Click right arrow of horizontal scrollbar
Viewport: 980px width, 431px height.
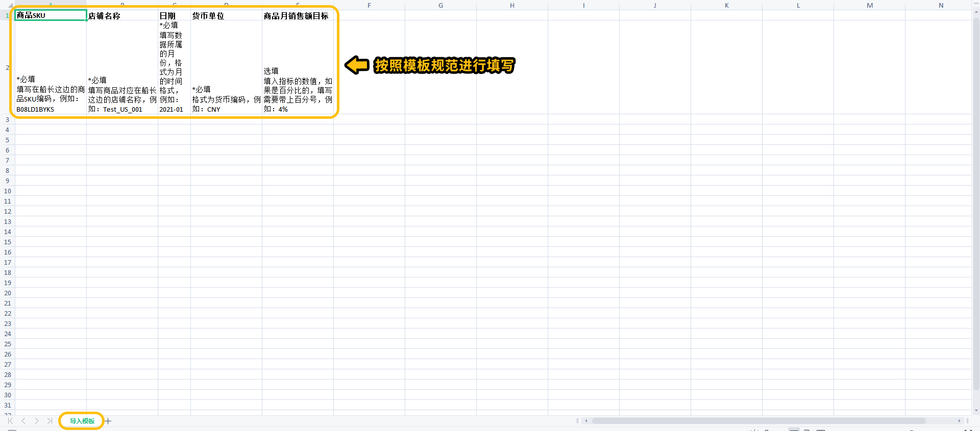[x=959, y=421]
